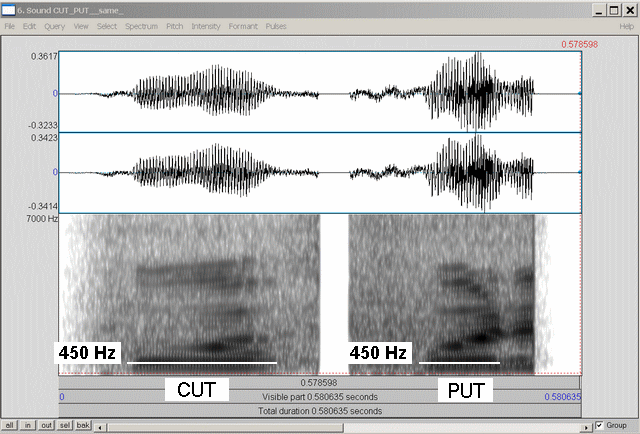Open the Intensity menu
The image size is (640, 434).
point(206,25)
